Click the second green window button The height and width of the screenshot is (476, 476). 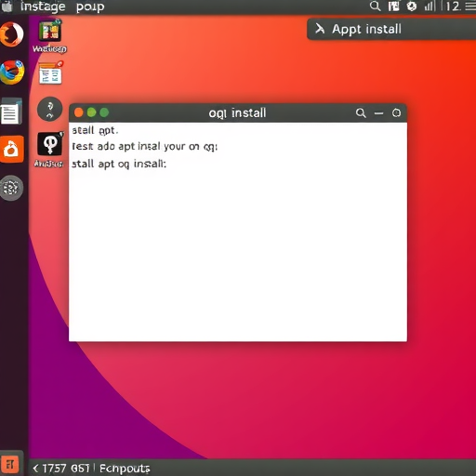click(x=104, y=112)
